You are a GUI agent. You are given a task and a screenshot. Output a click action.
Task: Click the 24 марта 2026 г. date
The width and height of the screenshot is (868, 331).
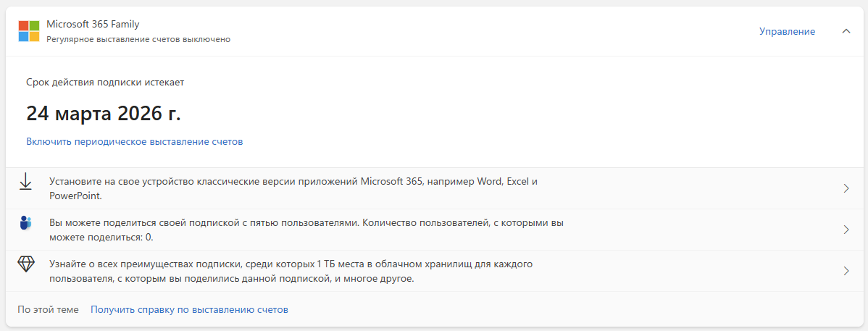(104, 114)
